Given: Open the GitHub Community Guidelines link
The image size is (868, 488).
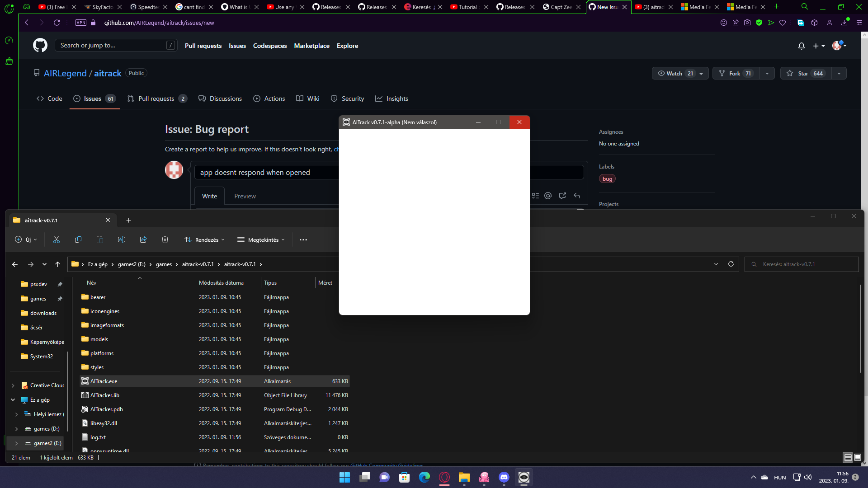Looking at the screenshot, I should click(x=388, y=465).
